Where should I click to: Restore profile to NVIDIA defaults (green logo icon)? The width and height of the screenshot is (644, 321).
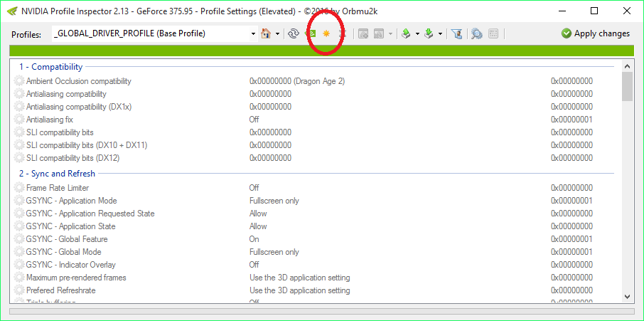(x=312, y=33)
